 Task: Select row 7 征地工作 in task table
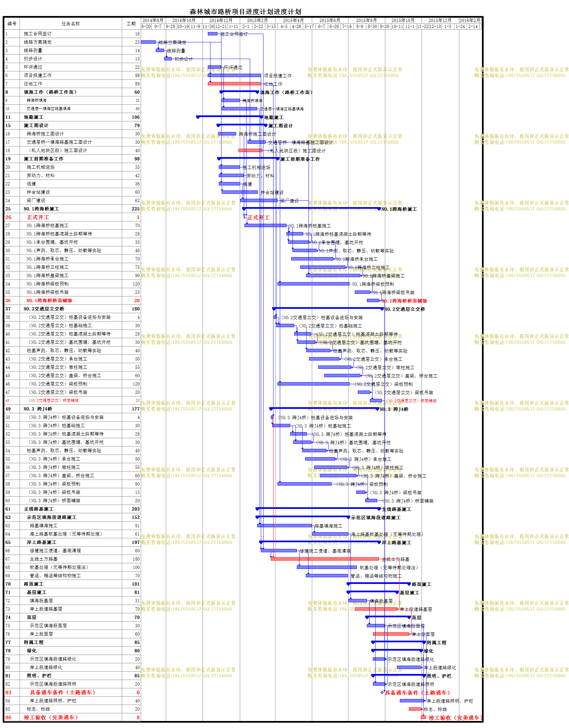tap(72, 84)
